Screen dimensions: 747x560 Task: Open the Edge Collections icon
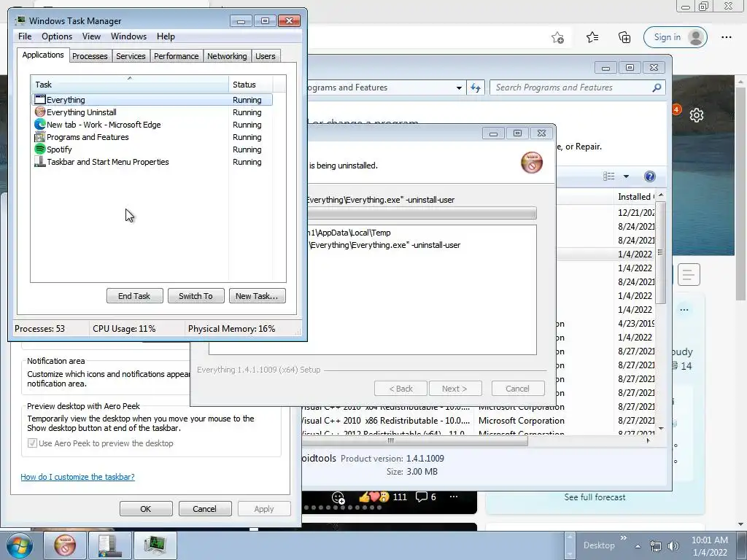tap(624, 37)
